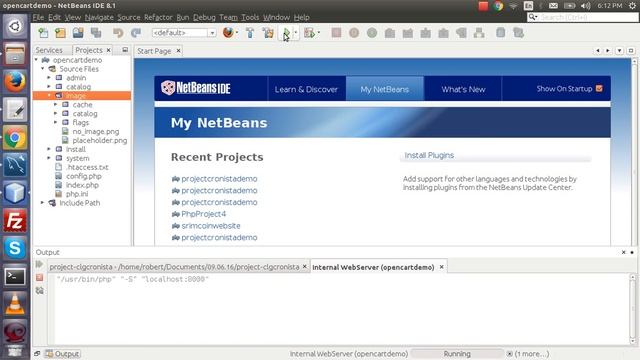The height and width of the screenshot is (360, 640).
Task: Click the Install Plugins link
Action: coord(429,155)
